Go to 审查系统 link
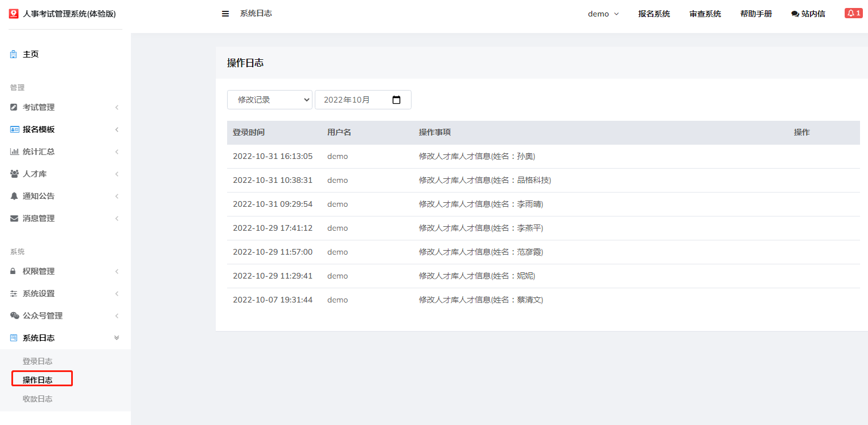 (x=705, y=14)
